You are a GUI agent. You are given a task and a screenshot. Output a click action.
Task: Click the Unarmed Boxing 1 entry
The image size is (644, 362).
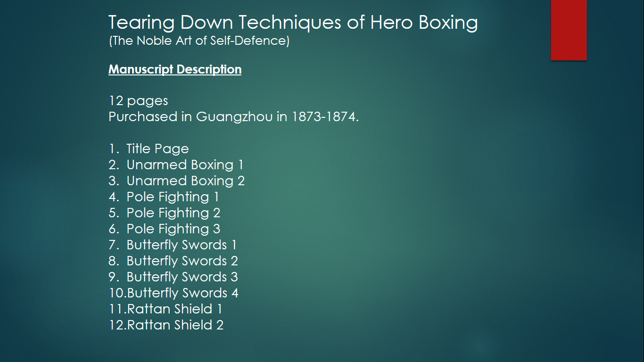click(185, 165)
